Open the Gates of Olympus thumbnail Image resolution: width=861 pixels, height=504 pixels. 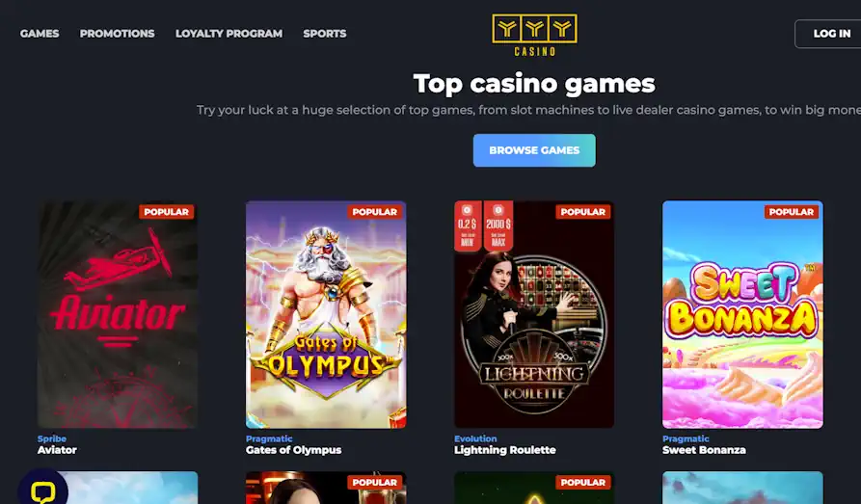pos(326,314)
